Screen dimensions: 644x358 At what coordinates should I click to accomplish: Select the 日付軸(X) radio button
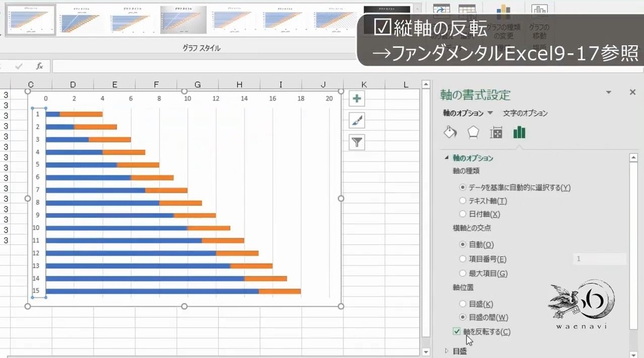point(463,214)
